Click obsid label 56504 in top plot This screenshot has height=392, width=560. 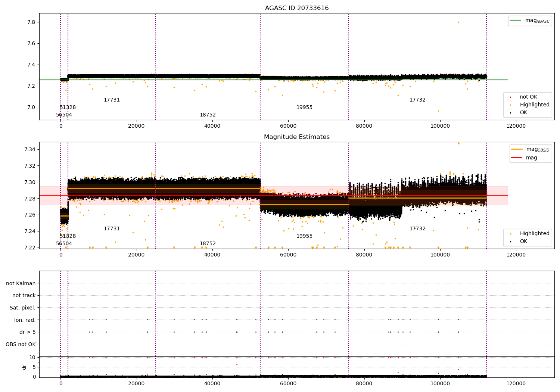point(64,115)
